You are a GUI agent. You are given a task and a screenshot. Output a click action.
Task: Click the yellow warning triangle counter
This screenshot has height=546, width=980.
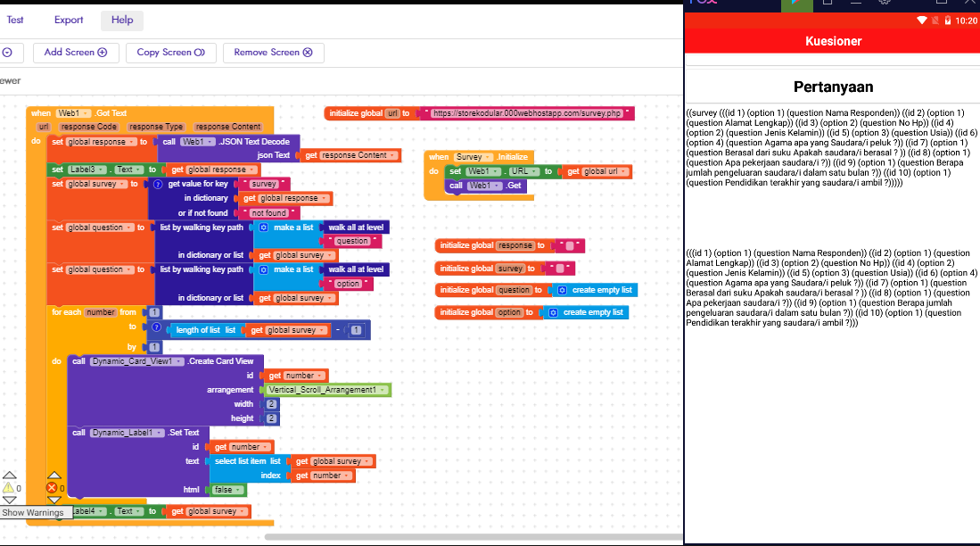7,488
